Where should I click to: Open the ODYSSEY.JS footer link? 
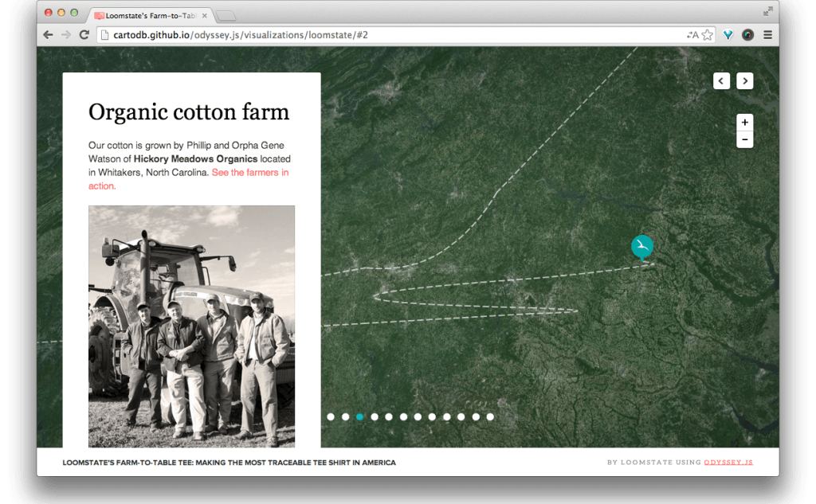(728, 462)
